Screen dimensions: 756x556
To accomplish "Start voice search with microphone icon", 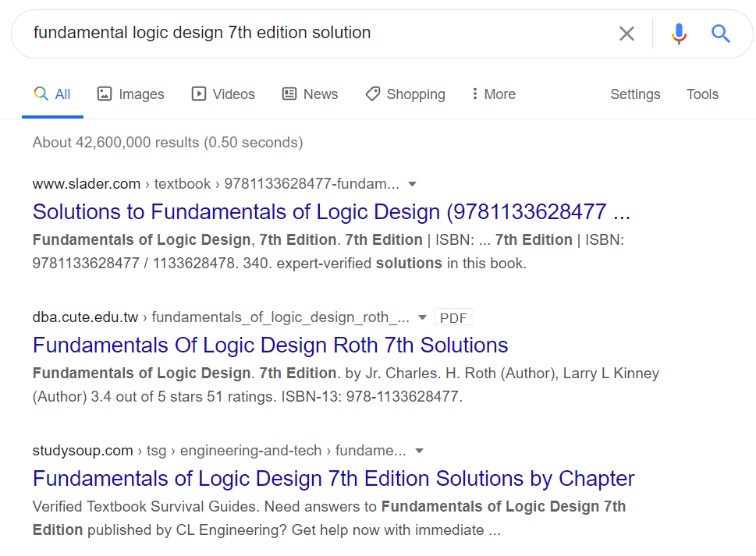I will click(x=679, y=34).
